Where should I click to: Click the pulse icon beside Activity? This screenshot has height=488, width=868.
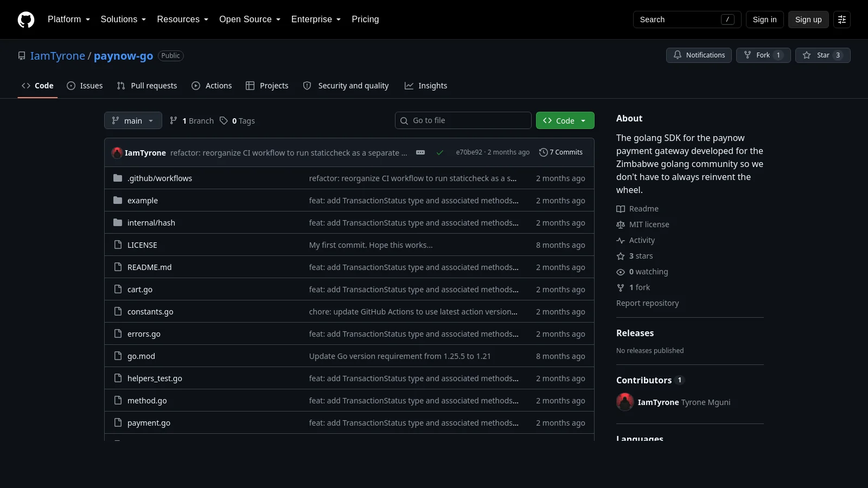(621, 241)
